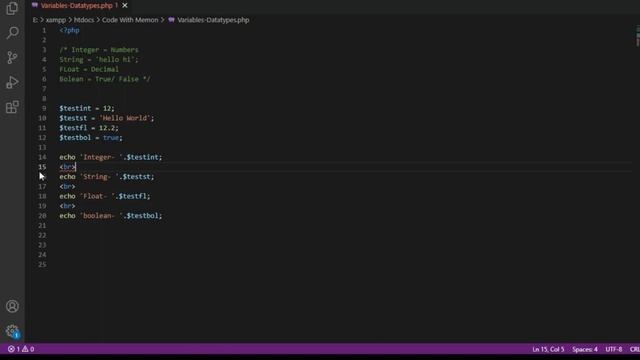Open the Run and Debug view

coord(12,82)
